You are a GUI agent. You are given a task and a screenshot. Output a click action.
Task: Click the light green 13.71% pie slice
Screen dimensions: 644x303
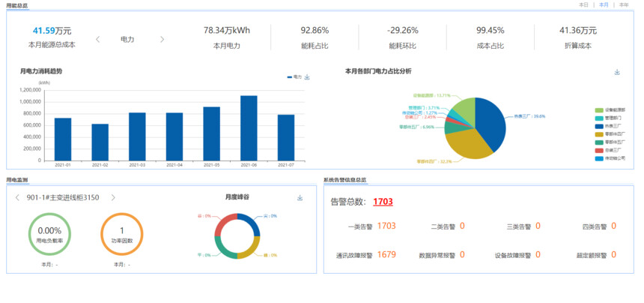tap(467, 109)
